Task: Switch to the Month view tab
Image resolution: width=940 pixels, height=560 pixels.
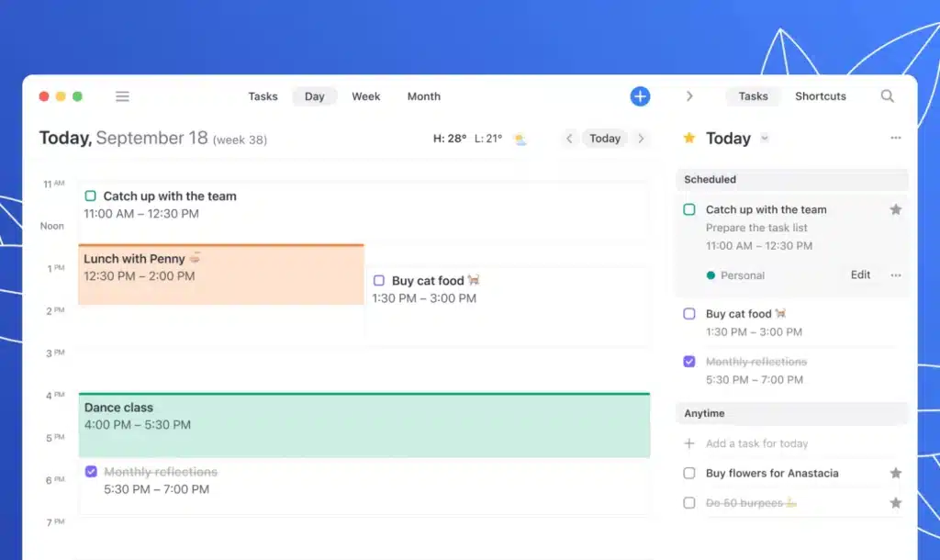Action: tap(424, 96)
